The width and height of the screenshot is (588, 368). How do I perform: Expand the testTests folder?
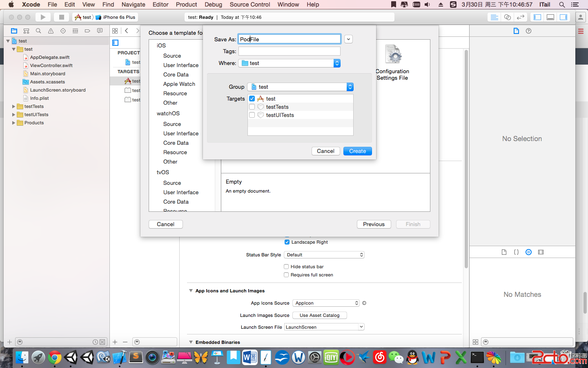[13, 106]
